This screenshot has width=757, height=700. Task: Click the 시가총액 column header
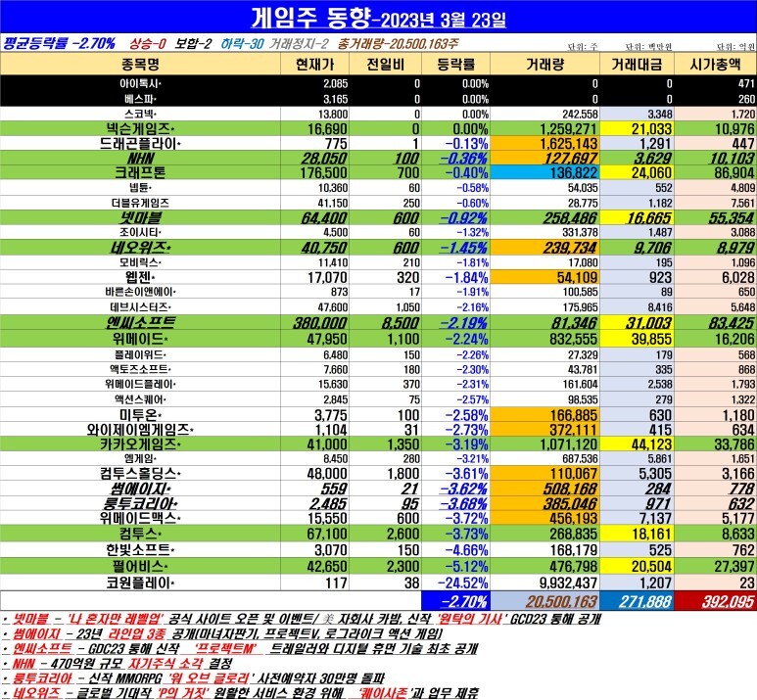(x=716, y=65)
